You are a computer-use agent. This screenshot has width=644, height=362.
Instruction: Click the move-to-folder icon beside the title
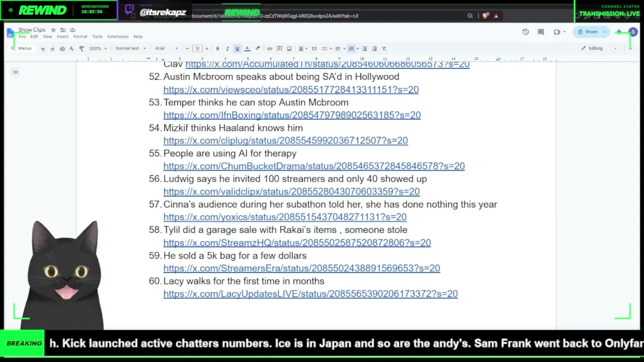[x=63, y=30]
